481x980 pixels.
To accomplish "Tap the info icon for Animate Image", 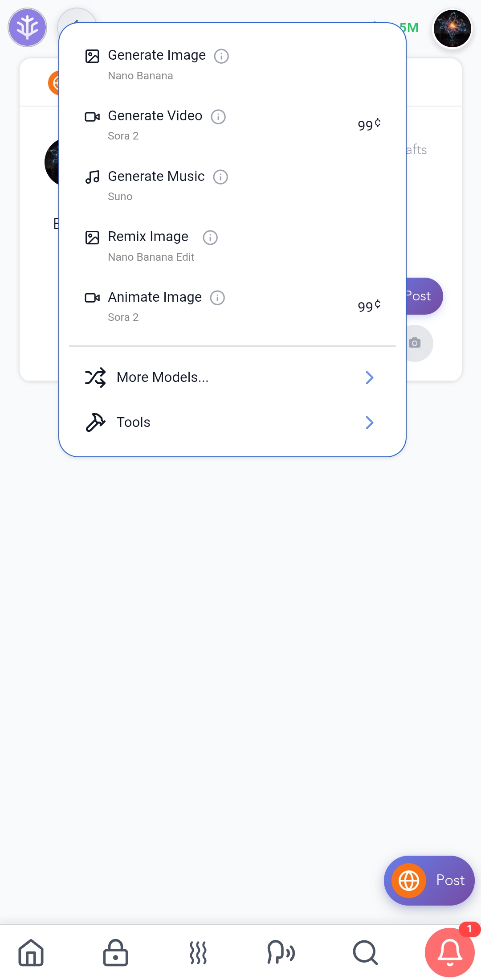I will (217, 298).
